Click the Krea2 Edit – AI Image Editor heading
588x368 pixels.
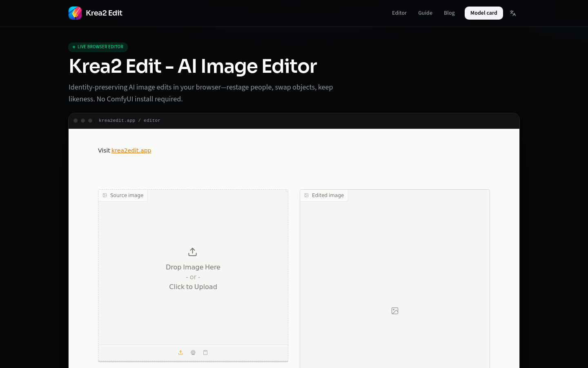pyautogui.click(x=193, y=66)
